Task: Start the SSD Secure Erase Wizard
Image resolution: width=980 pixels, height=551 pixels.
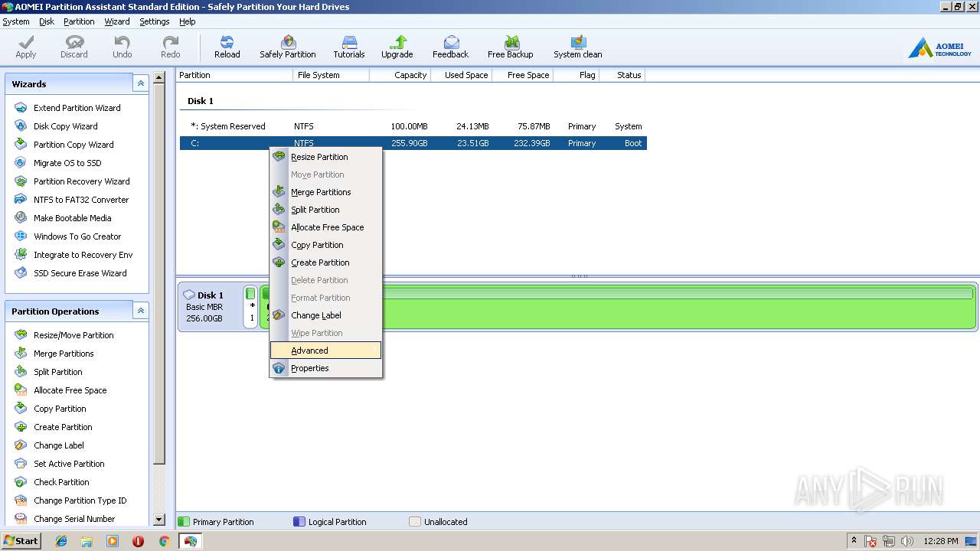Action: [80, 273]
